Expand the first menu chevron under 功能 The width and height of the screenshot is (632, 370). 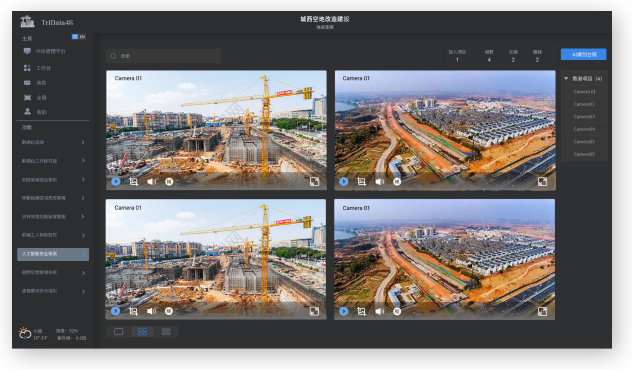[83, 142]
